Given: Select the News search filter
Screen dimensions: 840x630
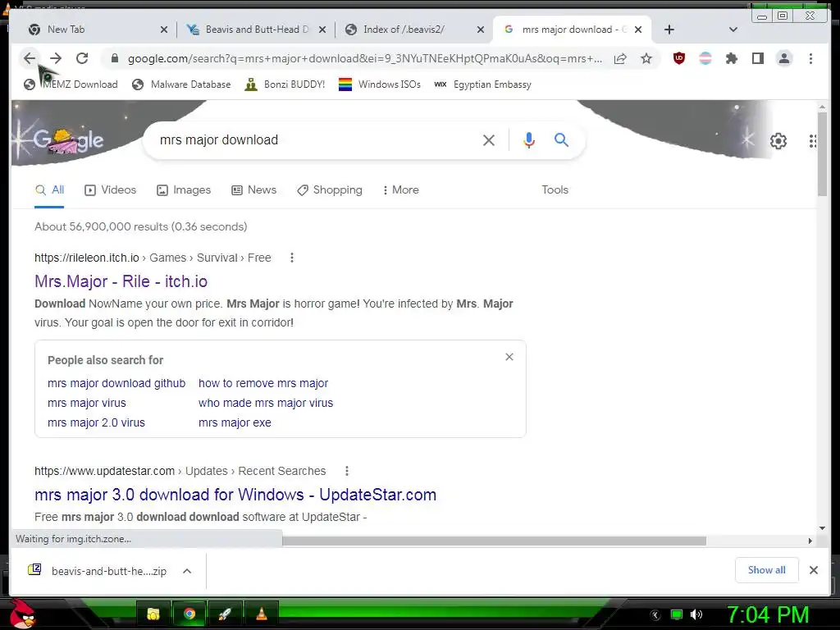Looking at the screenshot, I should pyautogui.click(x=254, y=190).
